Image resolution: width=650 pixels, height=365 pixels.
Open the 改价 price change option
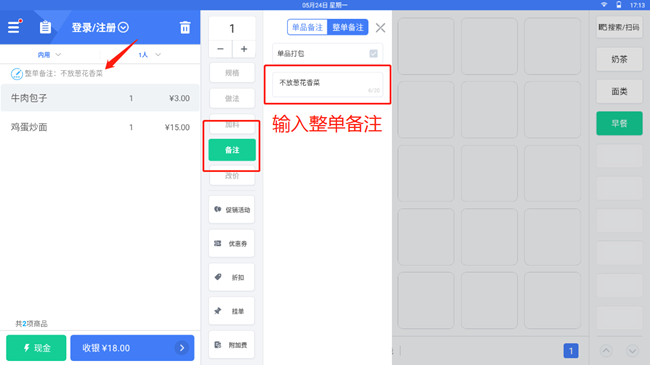(x=232, y=176)
